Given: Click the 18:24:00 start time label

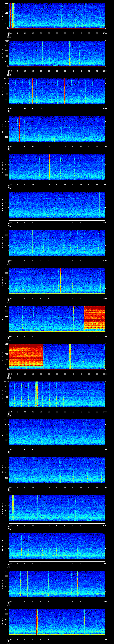Looking at the screenshot, I should coord(9,336).
